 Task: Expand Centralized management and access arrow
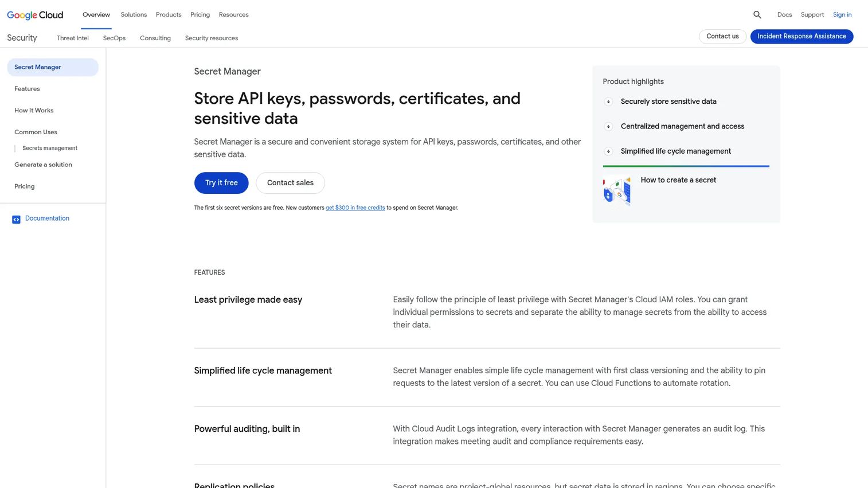point(608,126)
